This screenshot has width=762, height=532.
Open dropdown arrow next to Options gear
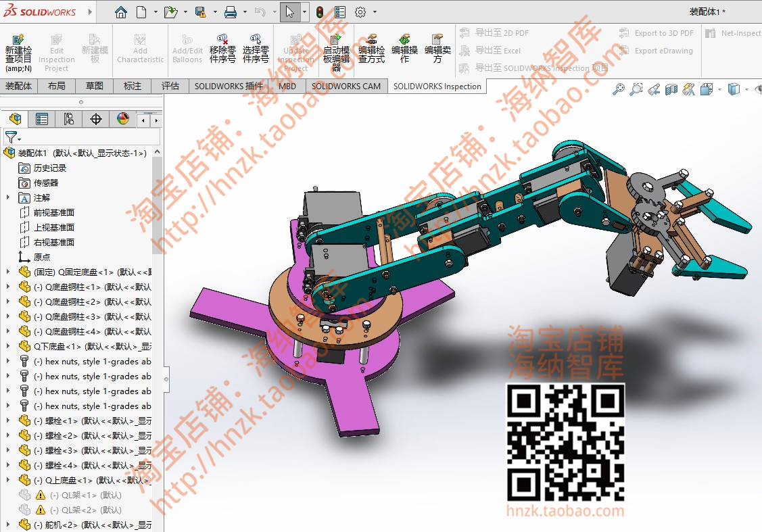coord(375,12)
